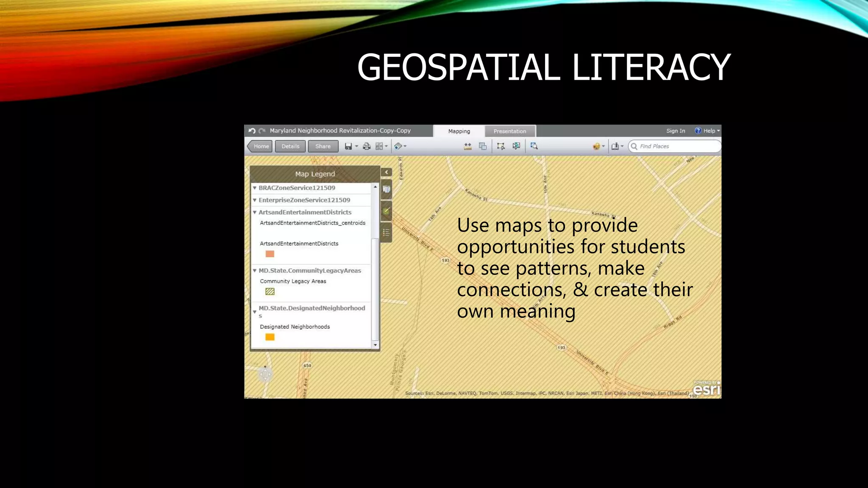Click the legend scrollbar down arrow
Screen dimensions: 868x488
[x=375, y=345]
